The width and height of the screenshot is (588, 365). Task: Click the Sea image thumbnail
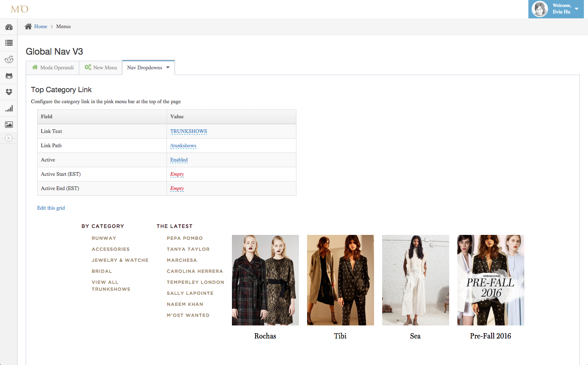[416, 280]
